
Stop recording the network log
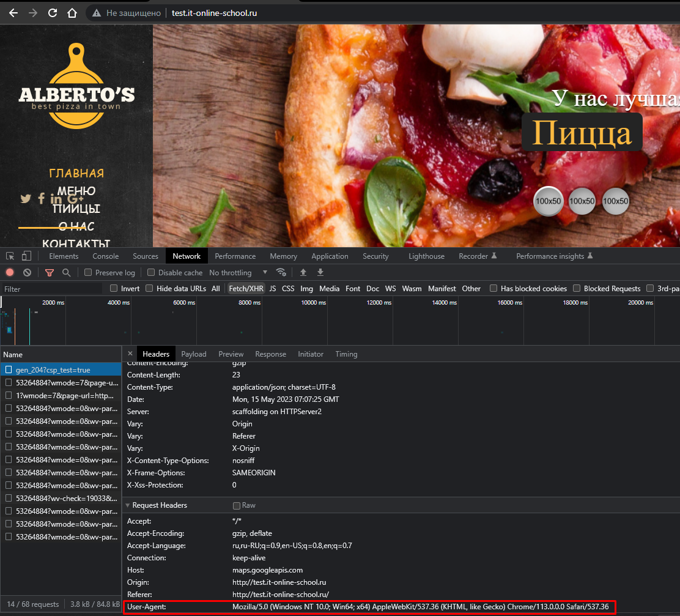[x=10, y=273]
